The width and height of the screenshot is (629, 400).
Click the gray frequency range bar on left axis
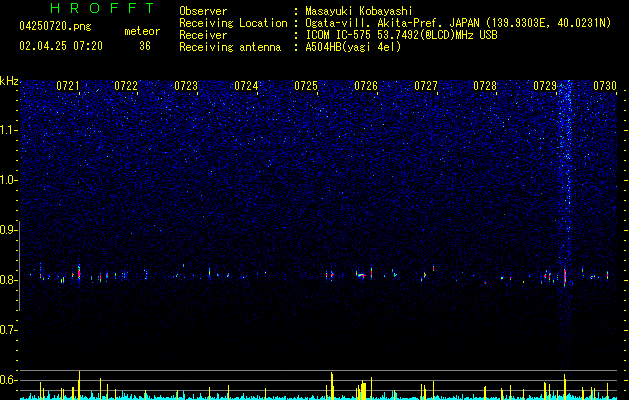pos(20,266)
